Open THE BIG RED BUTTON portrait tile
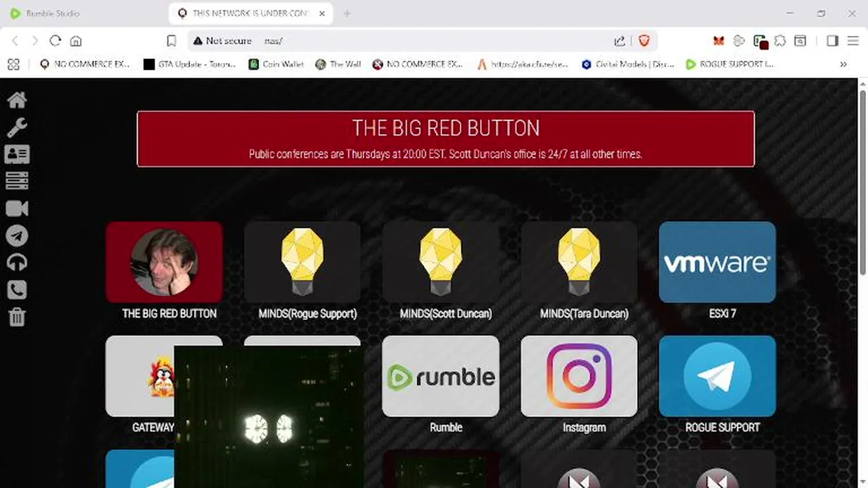This screenshot has width=868, height=488. click(x=164, y=262)
